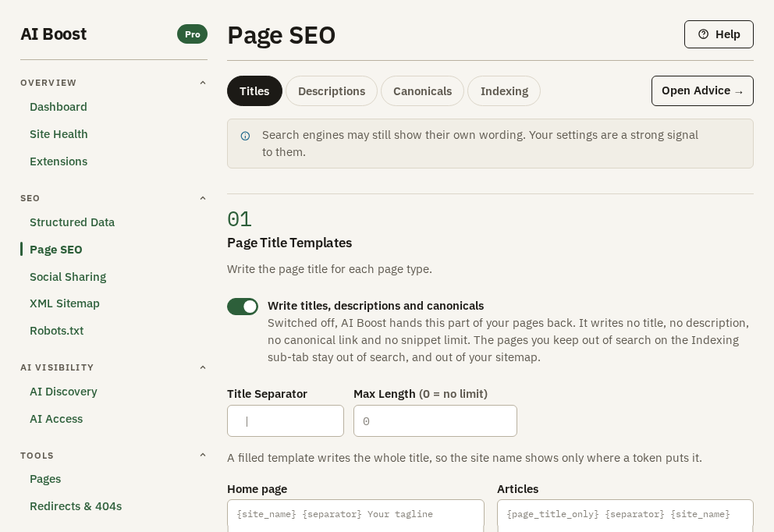Image resolution: width=774 pixels, height=532 pixels.
Task: Select Page SEO in the sidebar
Action: (x=55, y=249)
